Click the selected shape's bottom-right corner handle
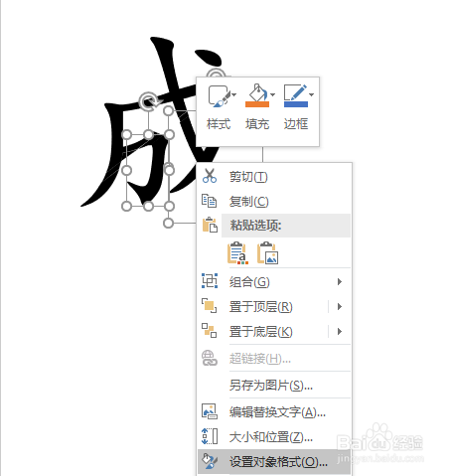The width and height of the screenshot is (453, 476). click(169, 207)
